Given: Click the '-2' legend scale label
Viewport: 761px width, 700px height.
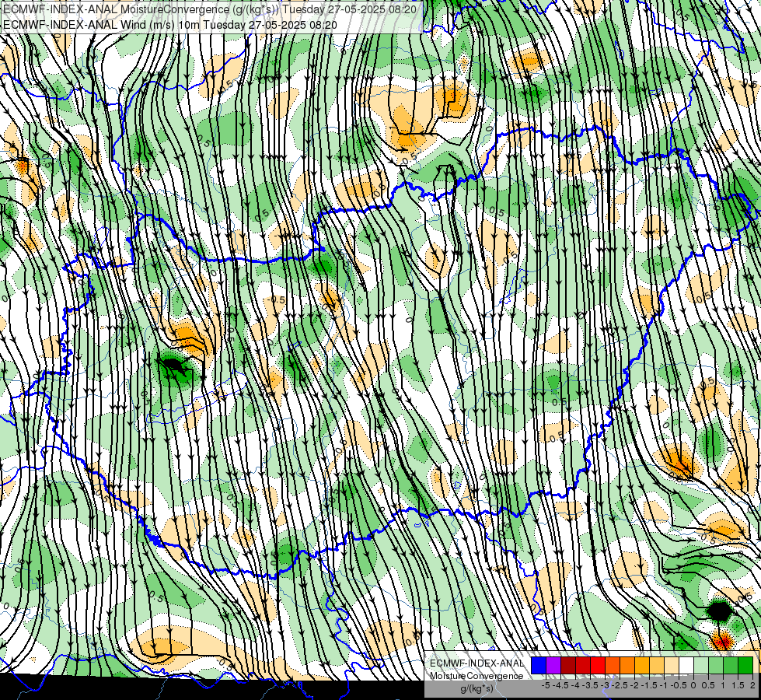Looking at the screenshot, I should 634,685.
